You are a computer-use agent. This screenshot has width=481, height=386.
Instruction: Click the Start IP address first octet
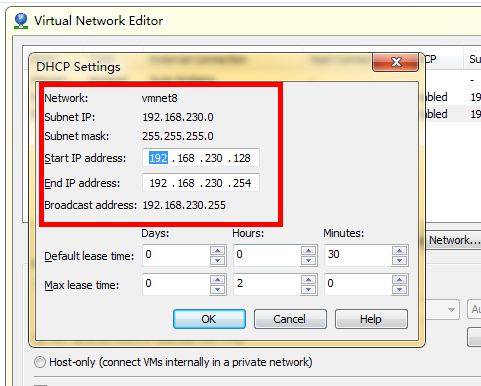tap(158, 158)
